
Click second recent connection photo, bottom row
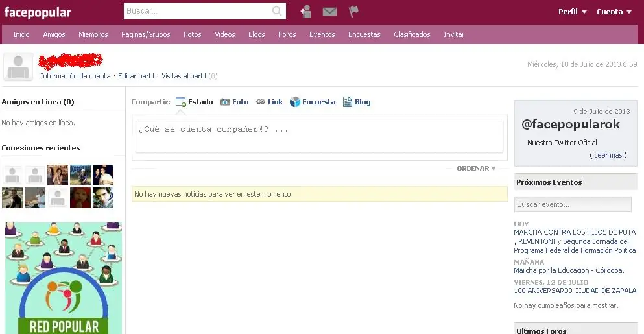(x=35, y=198)
